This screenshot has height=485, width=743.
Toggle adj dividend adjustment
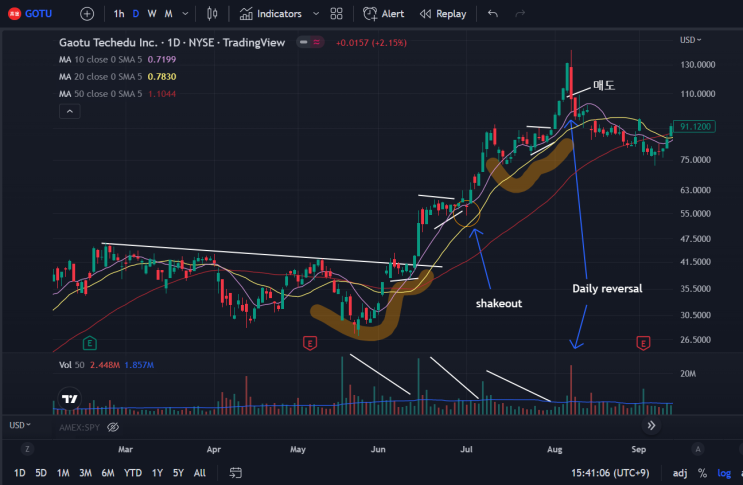click(x=680, y=473)
